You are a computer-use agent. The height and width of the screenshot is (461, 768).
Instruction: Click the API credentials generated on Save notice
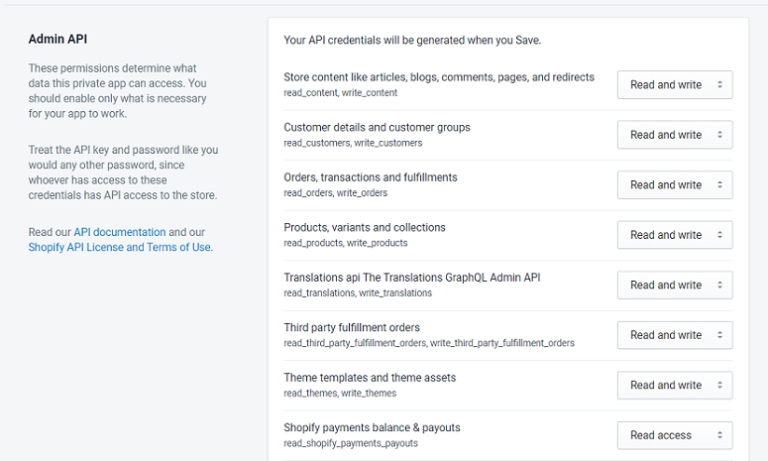(x=412, y=40)
